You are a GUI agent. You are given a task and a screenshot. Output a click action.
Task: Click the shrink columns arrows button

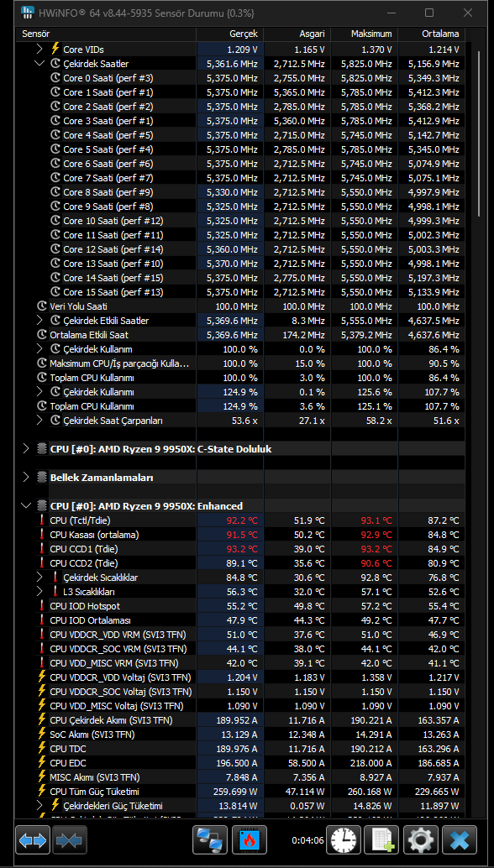pos(69,841)
